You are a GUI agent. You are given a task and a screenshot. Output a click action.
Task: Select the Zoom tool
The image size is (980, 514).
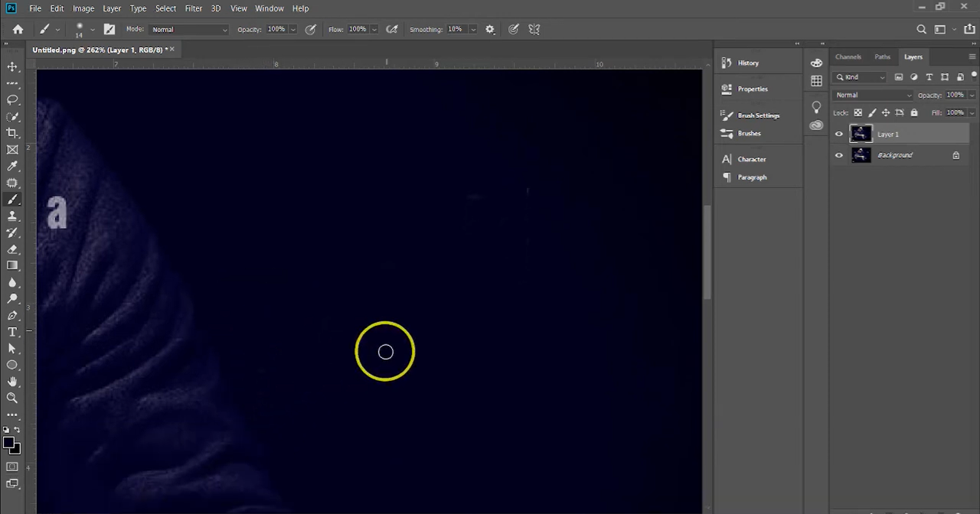click(12, 398)
